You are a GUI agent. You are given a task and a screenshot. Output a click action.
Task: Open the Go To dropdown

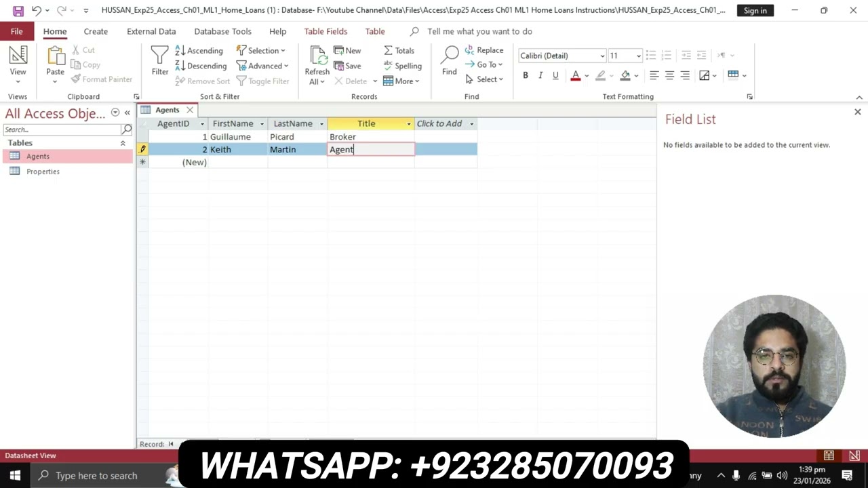[484, 64]
